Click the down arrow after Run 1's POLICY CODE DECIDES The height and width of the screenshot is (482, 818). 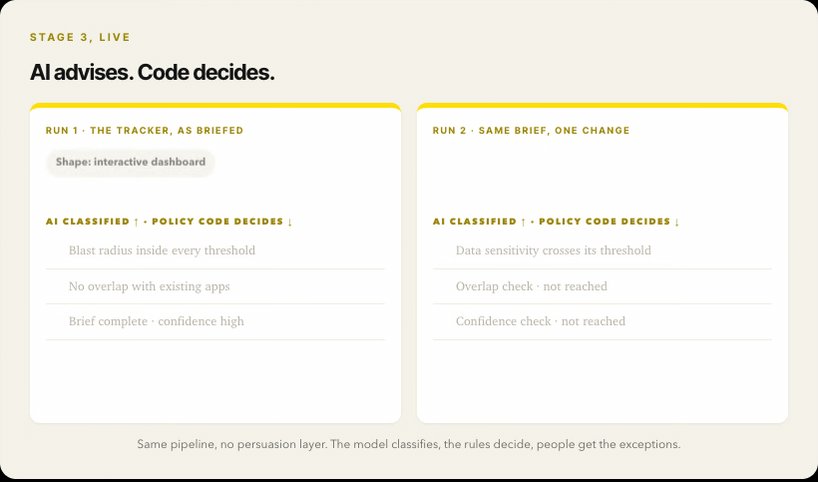point(290,222)
